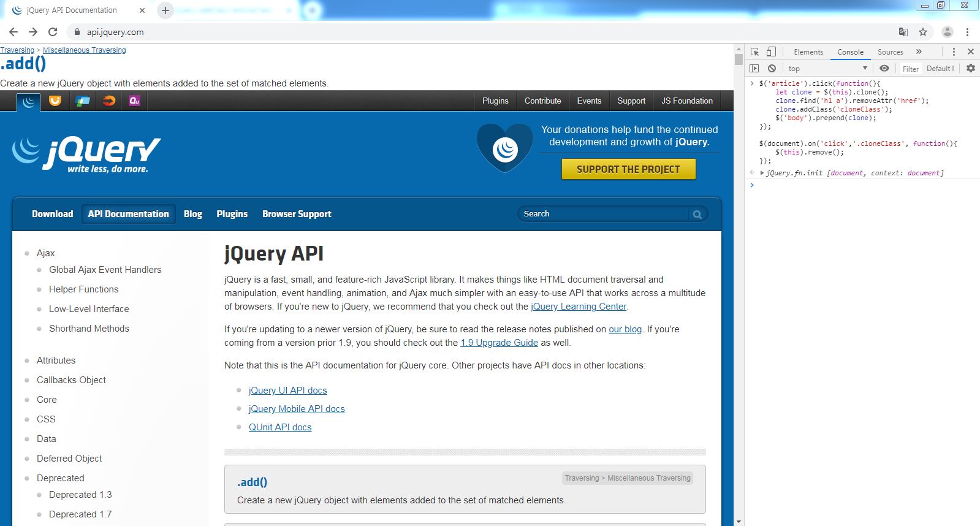Click the browser forward arrow
Screen dimensions: 980x526
tap(33, 32)
